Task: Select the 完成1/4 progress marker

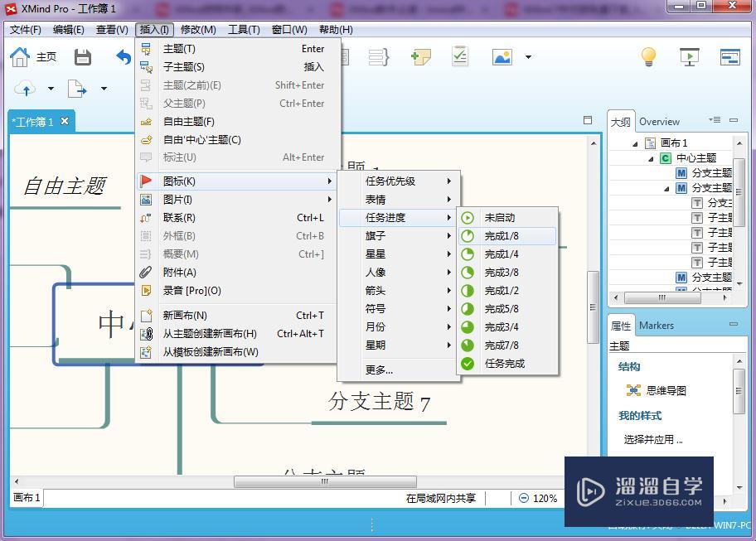Action: click(508, 254)
